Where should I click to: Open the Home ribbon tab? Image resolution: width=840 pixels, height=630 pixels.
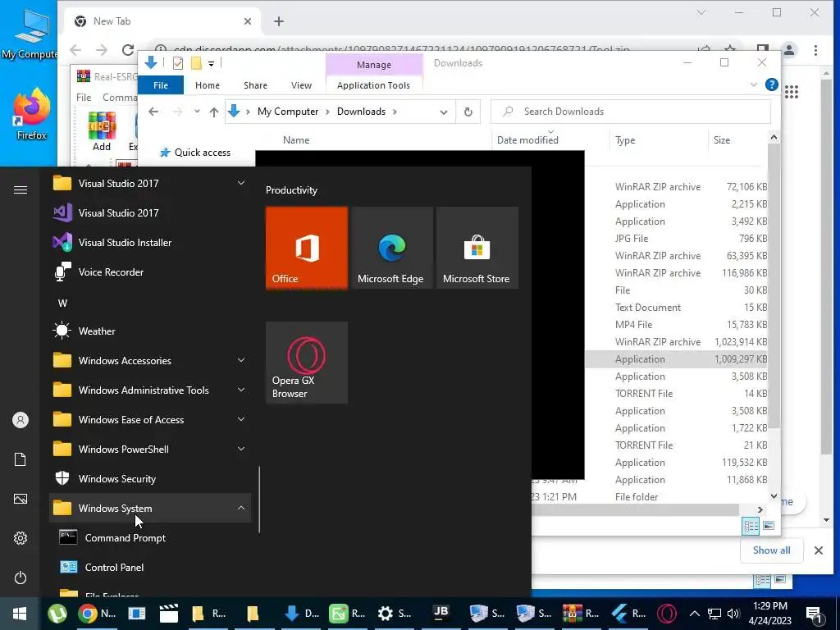208,85
